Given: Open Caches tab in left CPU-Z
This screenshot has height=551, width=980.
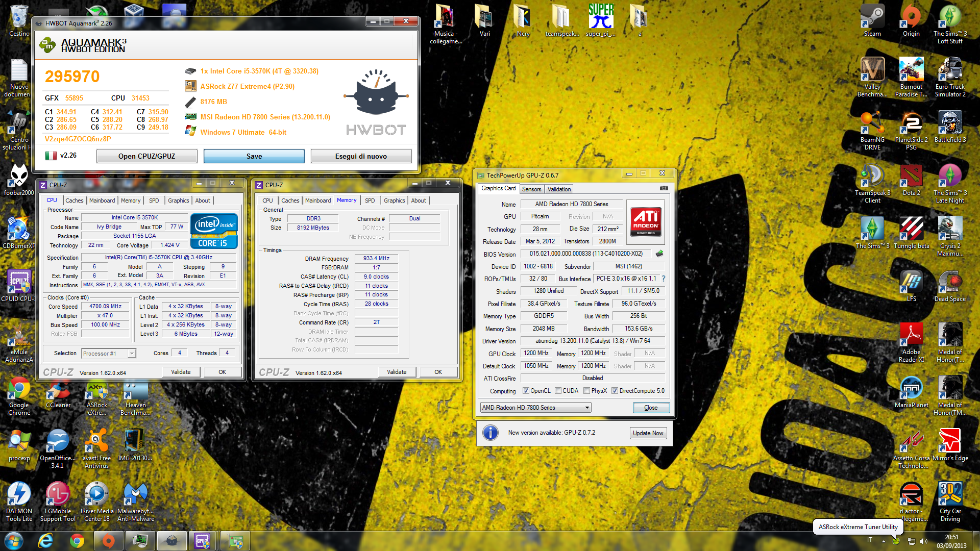Looking at the screenshot, I should pyautogui.click(x=74, y=201).
